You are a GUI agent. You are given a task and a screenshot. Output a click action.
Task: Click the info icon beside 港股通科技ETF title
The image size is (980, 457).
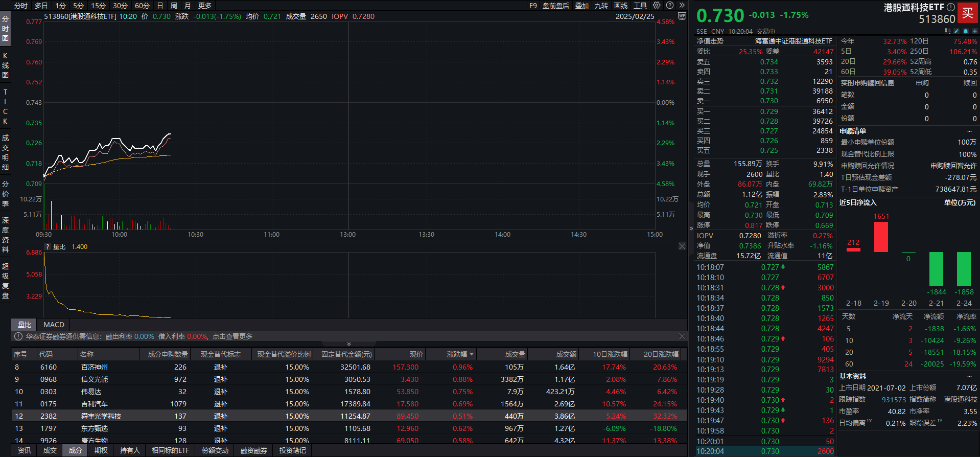pos(951,7)
